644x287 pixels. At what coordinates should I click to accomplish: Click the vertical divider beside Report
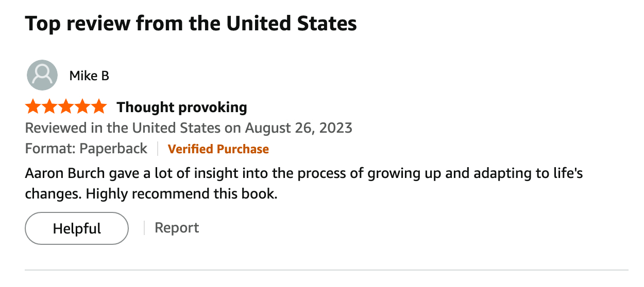(144, 228)
